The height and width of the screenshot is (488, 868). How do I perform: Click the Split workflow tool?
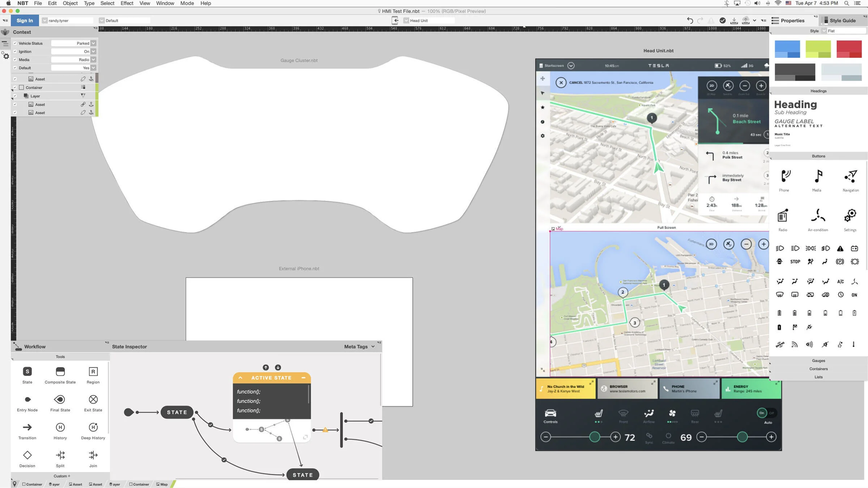(60, 455)
